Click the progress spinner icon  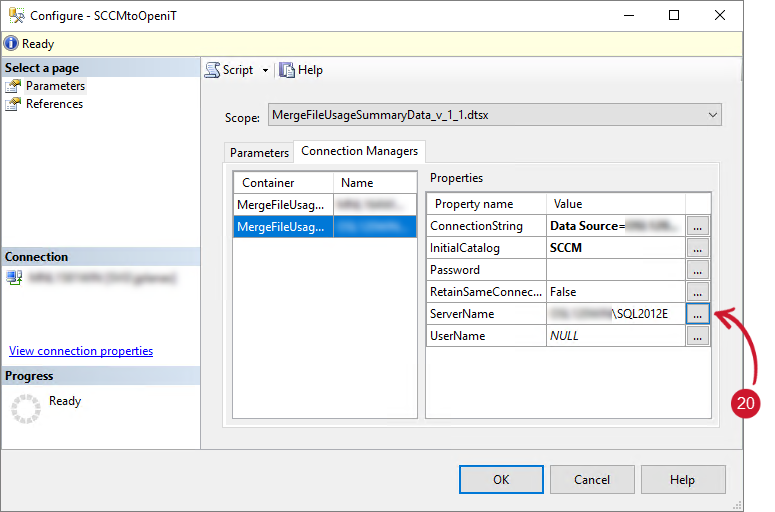(x=26, y=409)
